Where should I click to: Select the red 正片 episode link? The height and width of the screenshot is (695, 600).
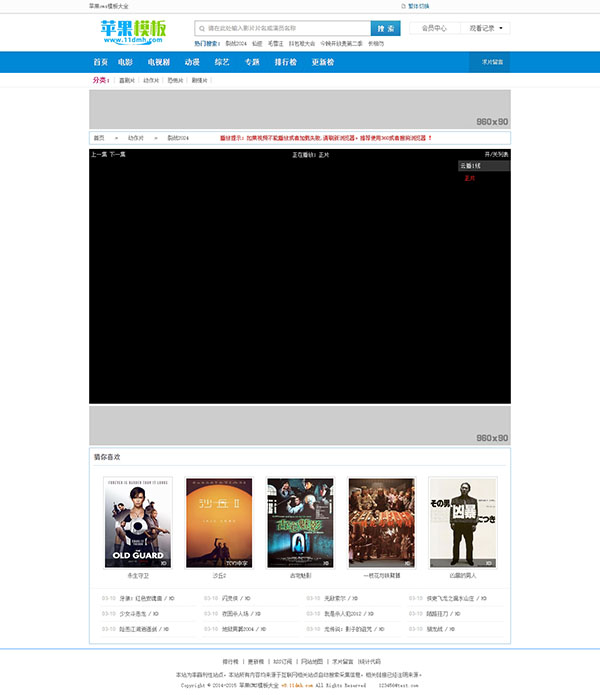[x=469, y=178]
